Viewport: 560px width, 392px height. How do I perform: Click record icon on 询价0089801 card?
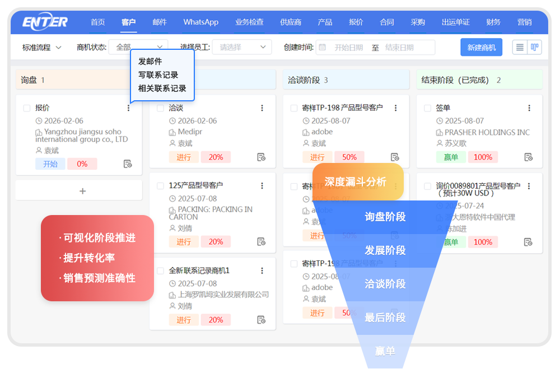[x=528, y=242]
